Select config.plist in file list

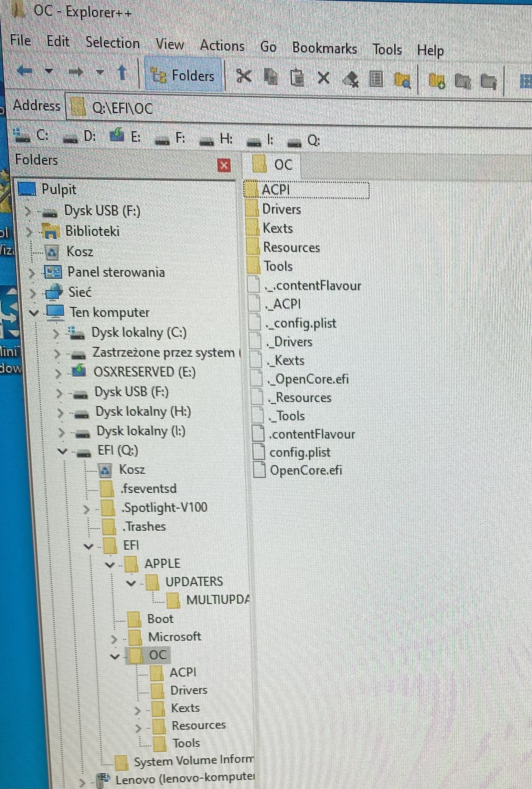[x=300, y=453]
